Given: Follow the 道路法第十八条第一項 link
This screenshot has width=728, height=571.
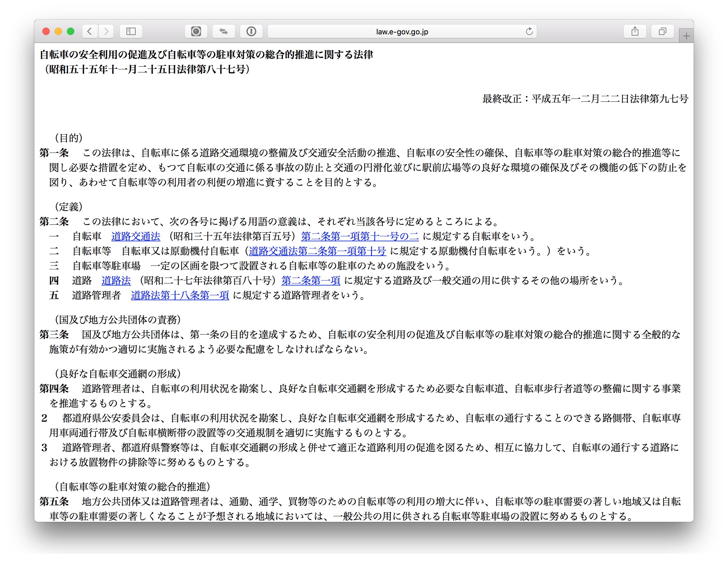Looking at the screenshot, I should click(x=180, y=295).
